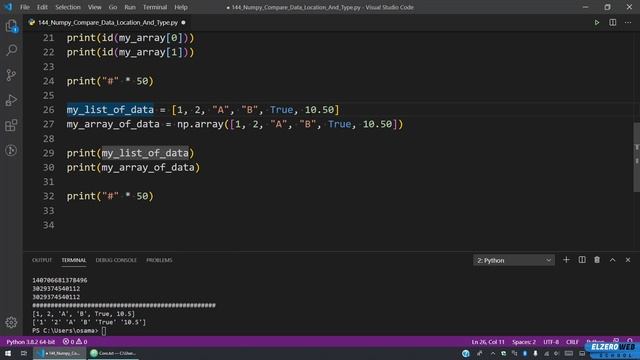Click print(my_array_of_data) on line 30
The height and width of the screenshot is (360, 640).
coord(133,167)
